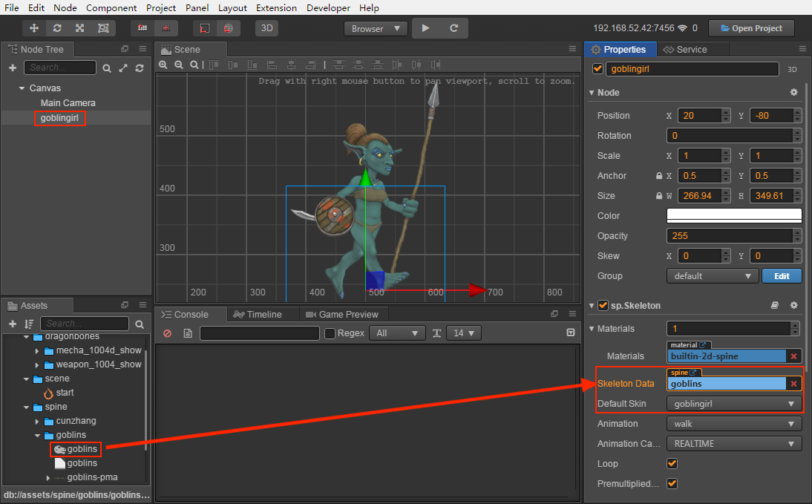This screenshot has width=812, height=504.
Task: Expand the cunzhang folder in Assets
Action: point(37,422)
